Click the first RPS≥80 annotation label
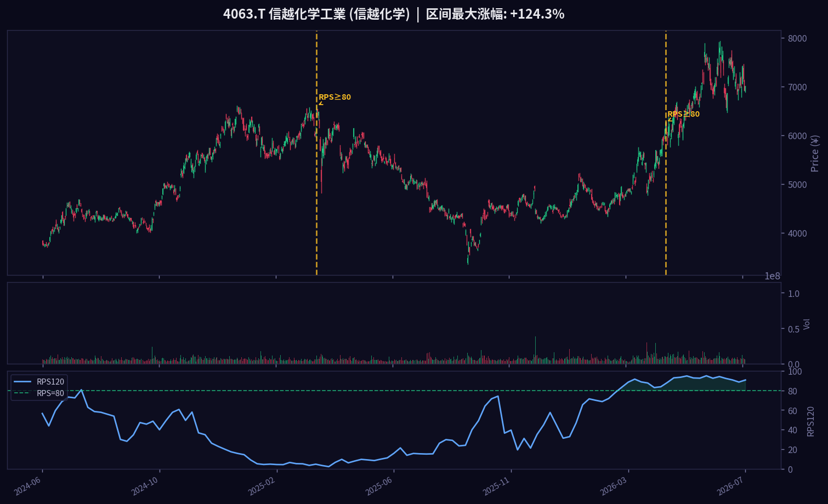The width and height of the screenshot is (828, 504). point(334,97)
